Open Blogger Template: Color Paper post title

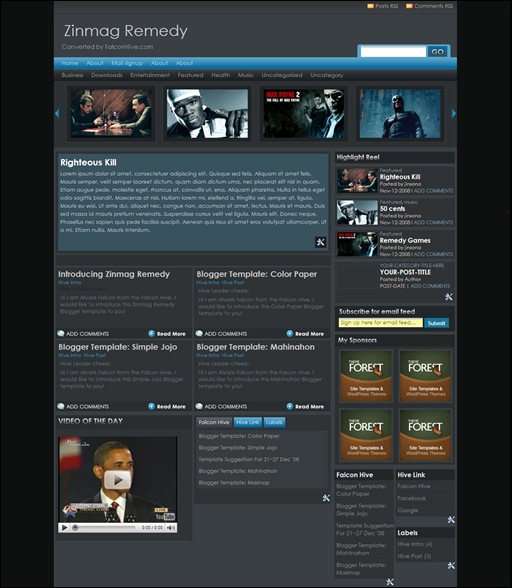click(257, 274)
